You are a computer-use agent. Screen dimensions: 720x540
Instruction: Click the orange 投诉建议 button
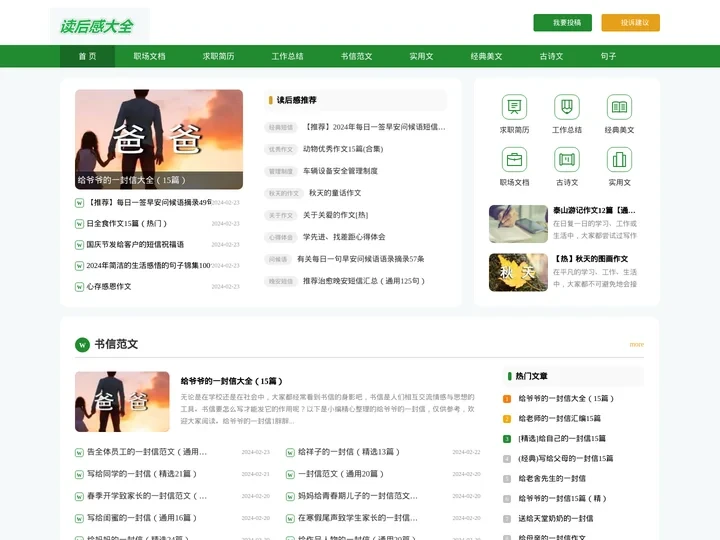[630, 22]
